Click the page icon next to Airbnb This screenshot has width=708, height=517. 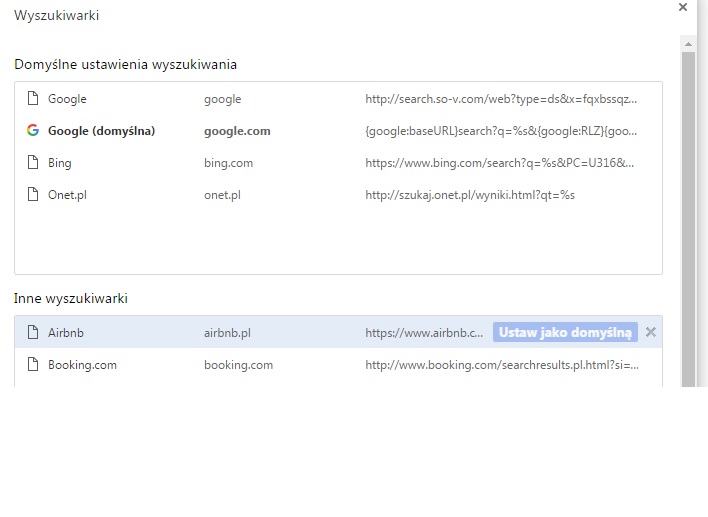pos(33,333)
